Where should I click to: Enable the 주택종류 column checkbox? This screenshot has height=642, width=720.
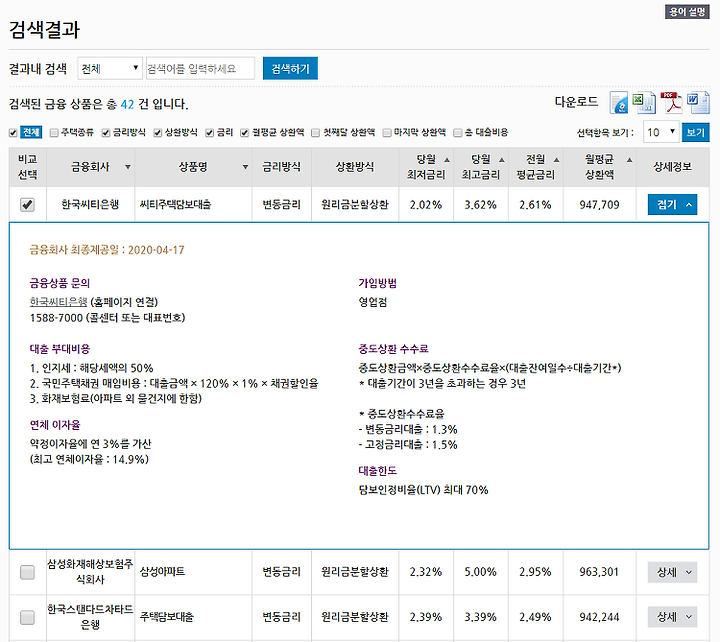coord(54,133)
